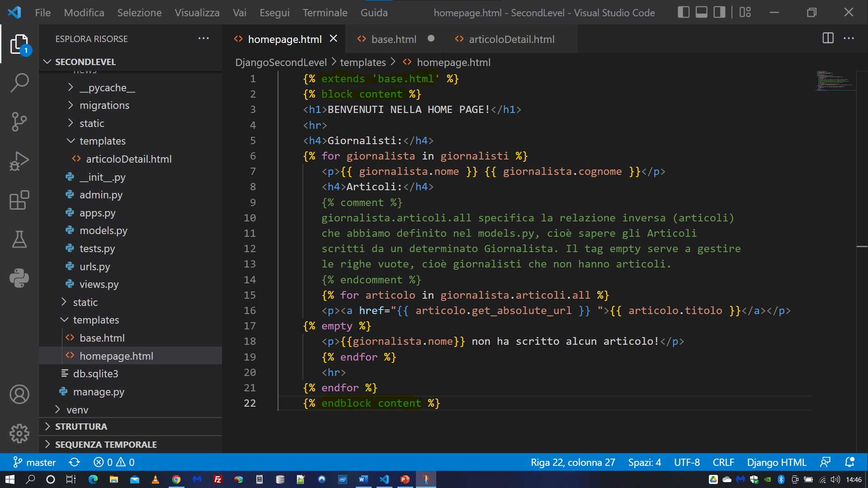Screen dimensions: 868x488
Task: Expand the SEQUENZA TEMPORALE section
Action: [130, 445]
